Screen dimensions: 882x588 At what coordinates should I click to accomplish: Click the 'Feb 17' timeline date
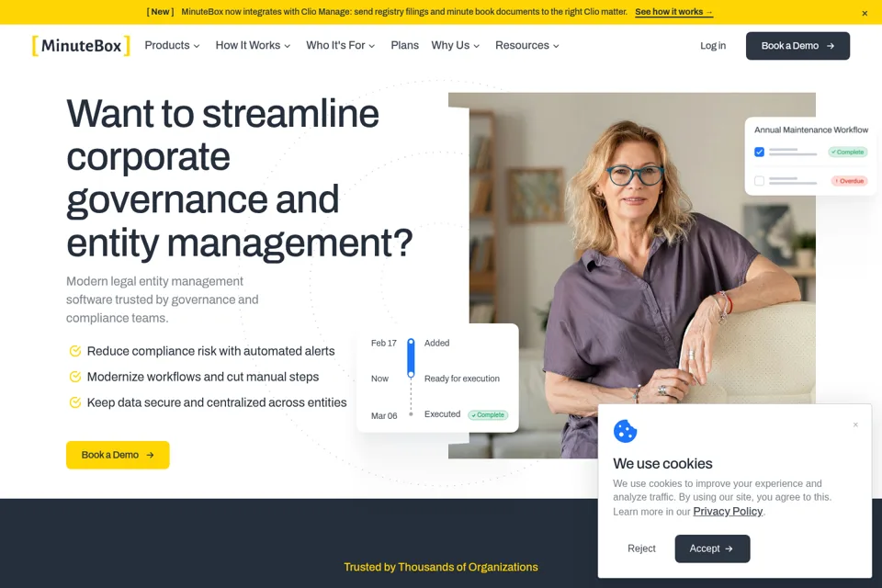tap(384, 343)
